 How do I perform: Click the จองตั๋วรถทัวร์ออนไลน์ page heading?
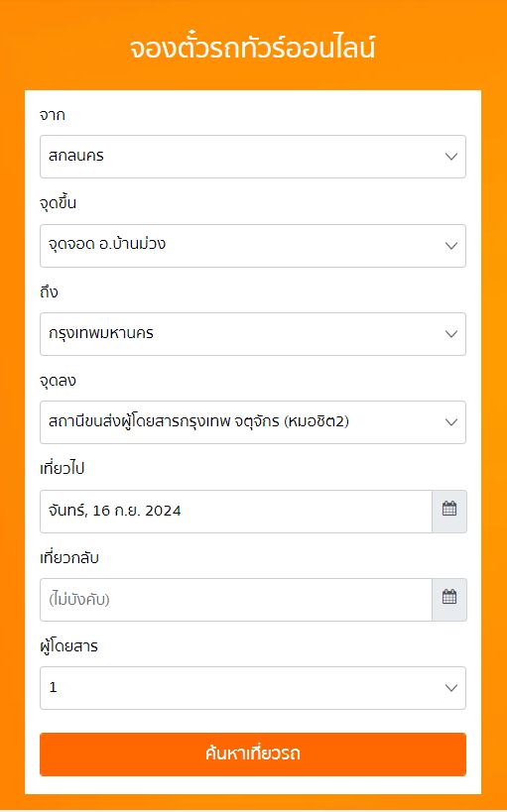252,48
